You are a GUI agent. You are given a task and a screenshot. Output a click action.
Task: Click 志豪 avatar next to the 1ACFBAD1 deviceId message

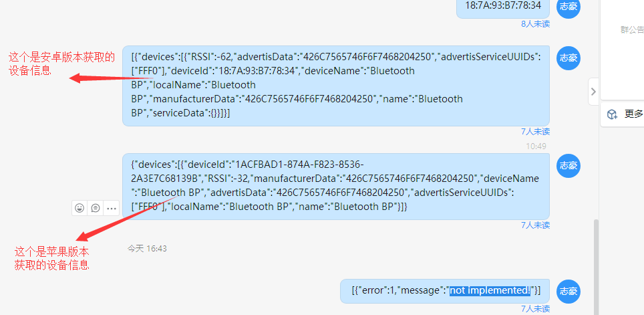(x=569, y=166)
